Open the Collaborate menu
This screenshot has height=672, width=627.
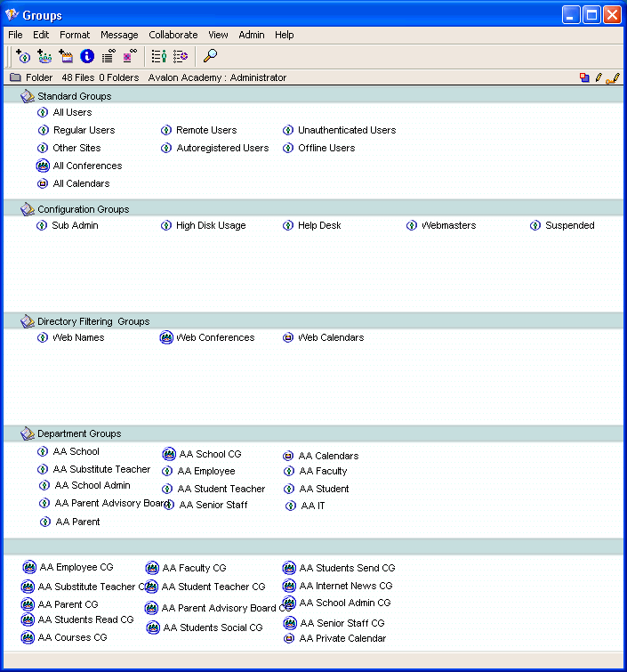[173, 35]
